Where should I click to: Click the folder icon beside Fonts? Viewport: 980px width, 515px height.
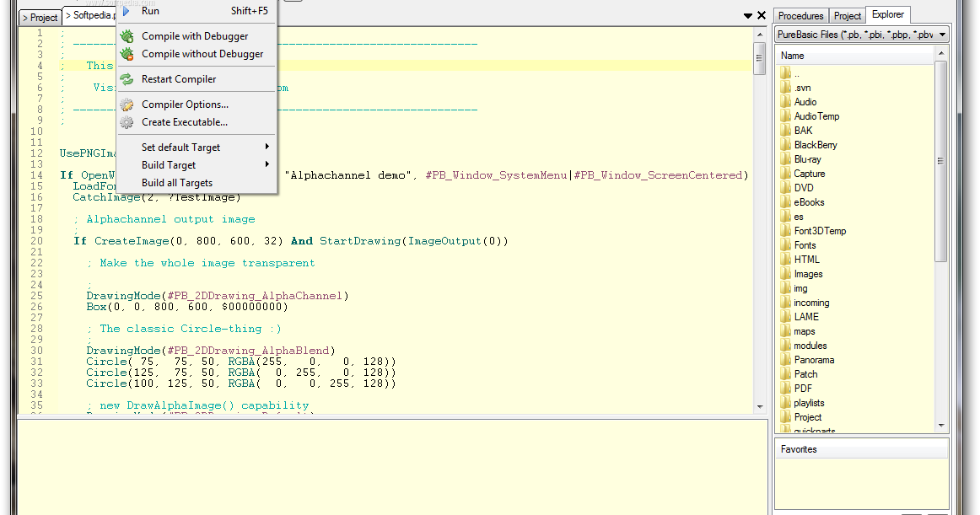[786, 245]
